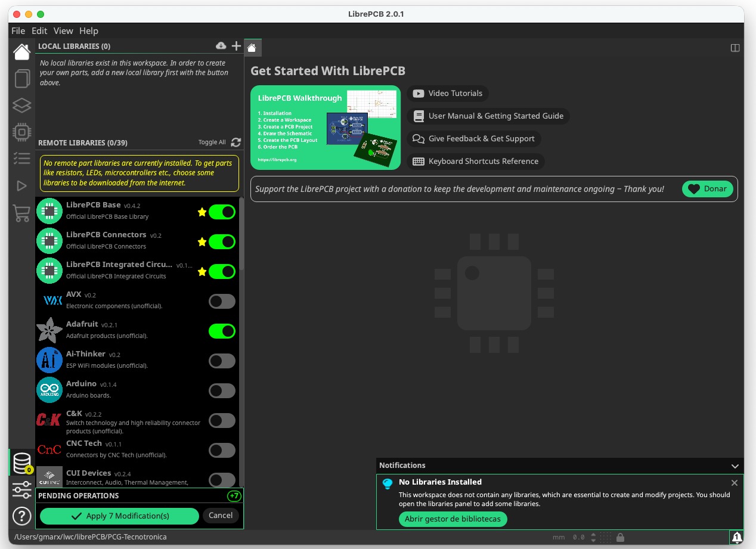The width and height of the screenshot is (756, 549).
Task: Open the File menu
Action: 18,30
